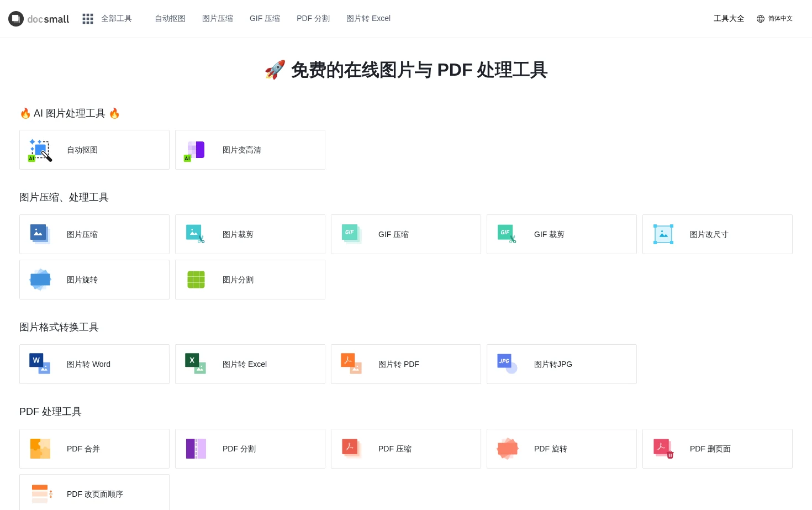Open the 全部工具 menu label
The height and width of the screenshot is (510, 812).
coord(117,19)
